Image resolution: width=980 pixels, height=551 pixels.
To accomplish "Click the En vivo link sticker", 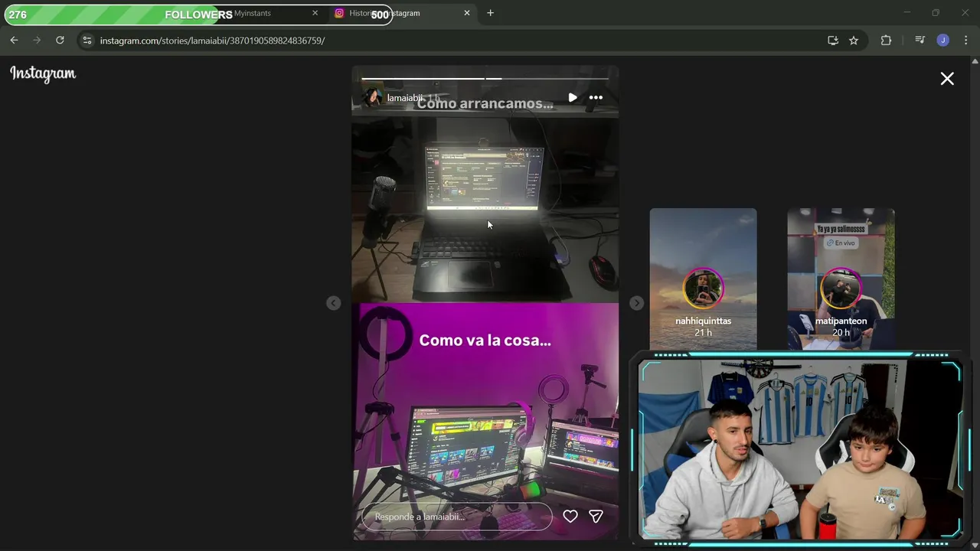I will tap(841, 243).
